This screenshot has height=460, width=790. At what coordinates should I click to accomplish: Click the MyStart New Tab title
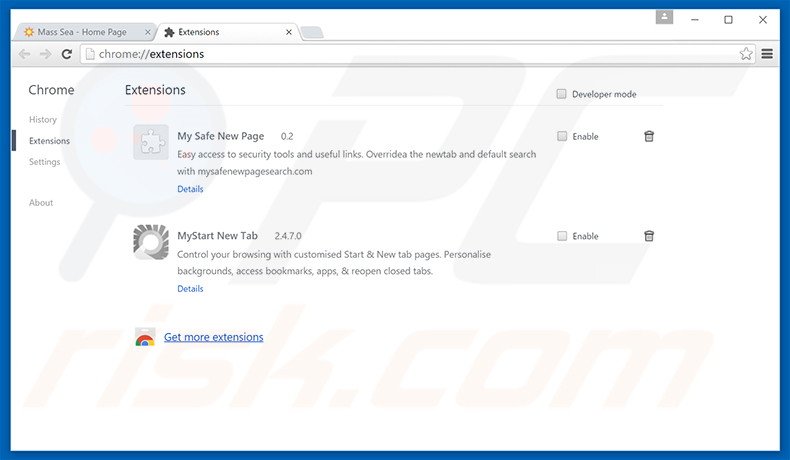217,236
